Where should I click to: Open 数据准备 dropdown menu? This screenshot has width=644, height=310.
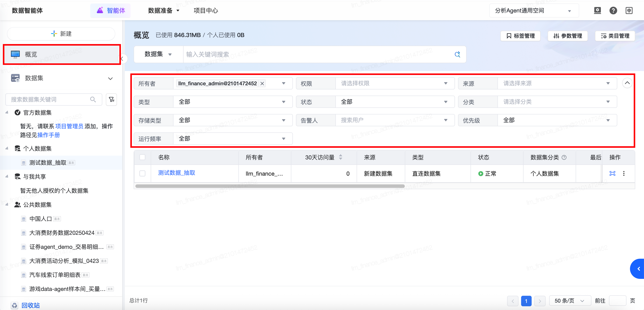click(x=164, y=11)
